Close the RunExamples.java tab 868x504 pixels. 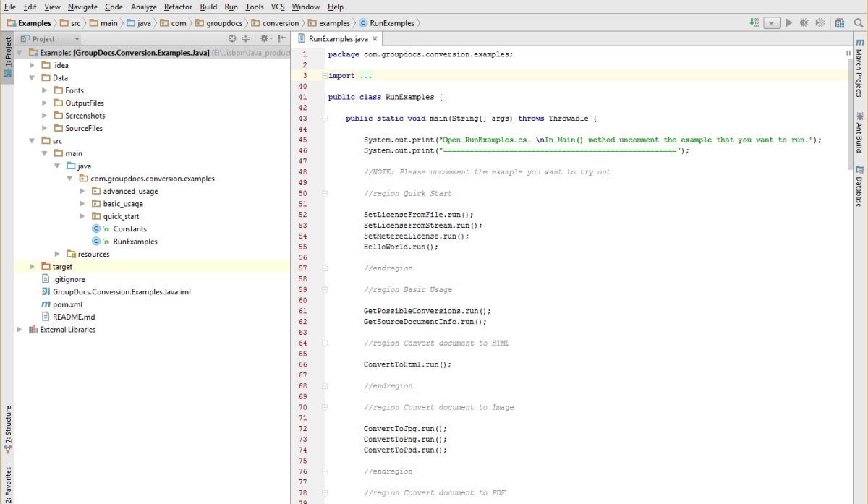(x=375, y=39)
